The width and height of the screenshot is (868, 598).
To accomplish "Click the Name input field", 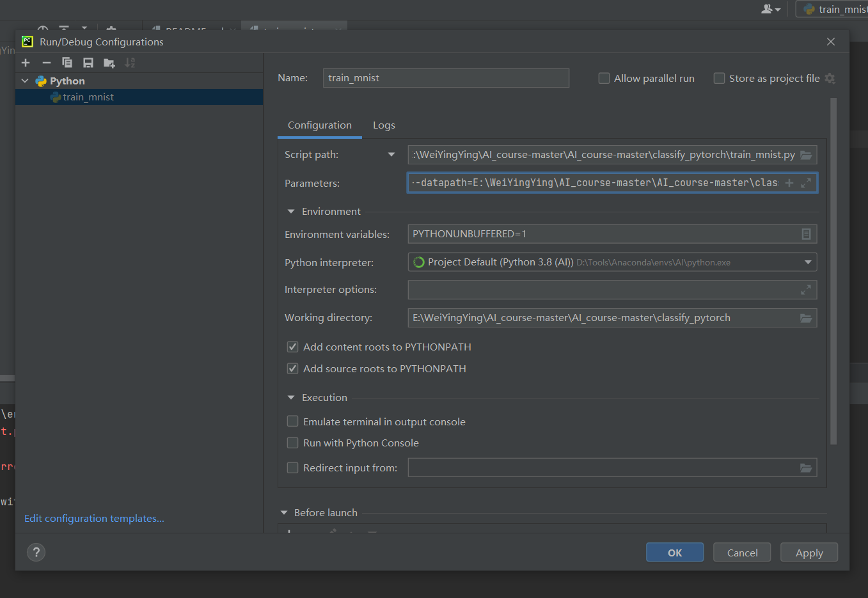I will (x=446, y=78).
